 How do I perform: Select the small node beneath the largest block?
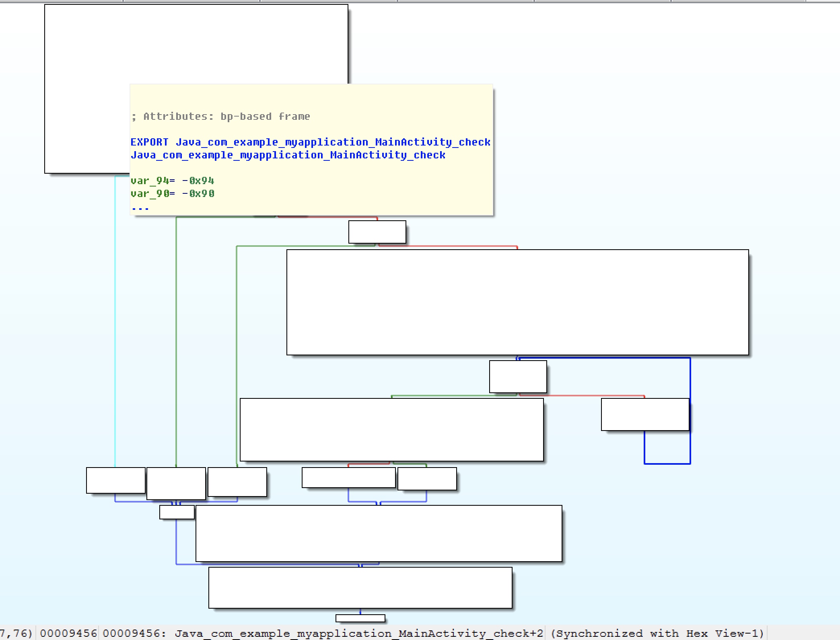[x=518, y=377]
